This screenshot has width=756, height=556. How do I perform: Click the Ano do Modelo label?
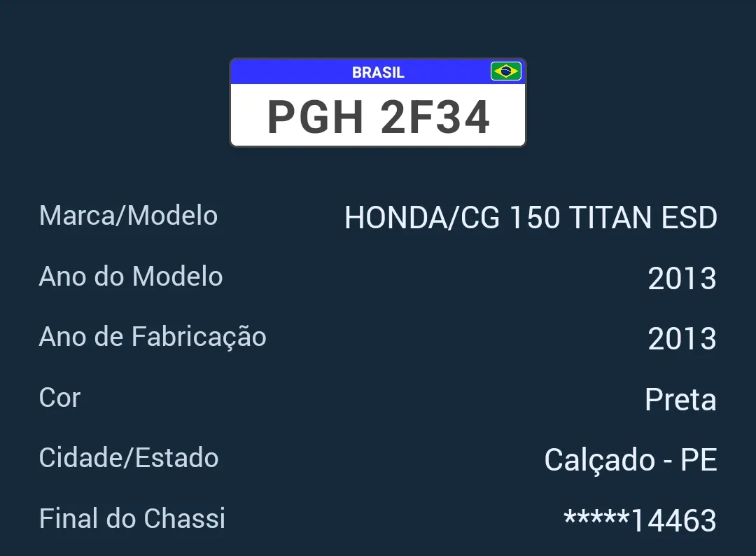click(131, 277)
